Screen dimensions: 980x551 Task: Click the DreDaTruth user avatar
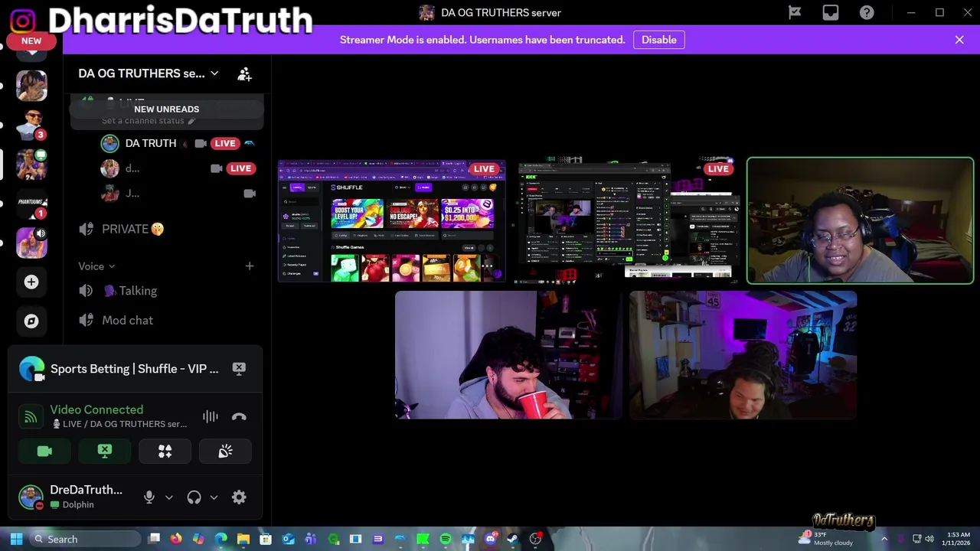pyautogui.click(x=31, y=497)
